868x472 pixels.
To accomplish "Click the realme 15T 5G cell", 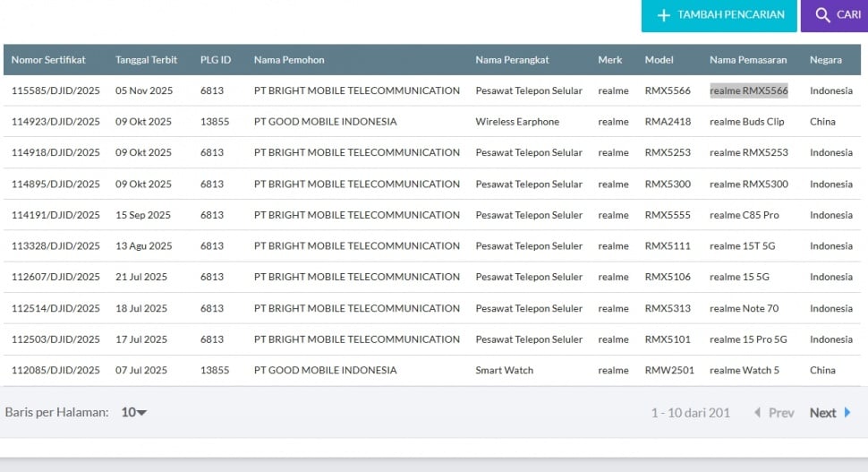I will click(743, 246).
